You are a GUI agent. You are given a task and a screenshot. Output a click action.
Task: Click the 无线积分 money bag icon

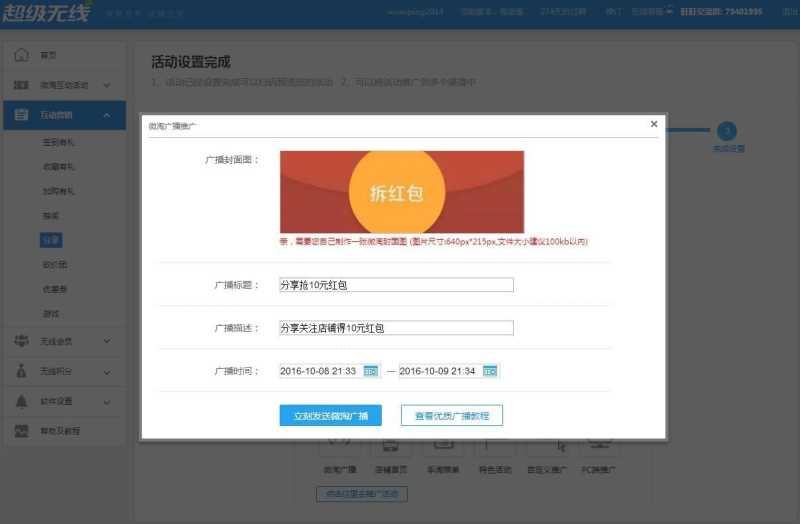point(21,371)
